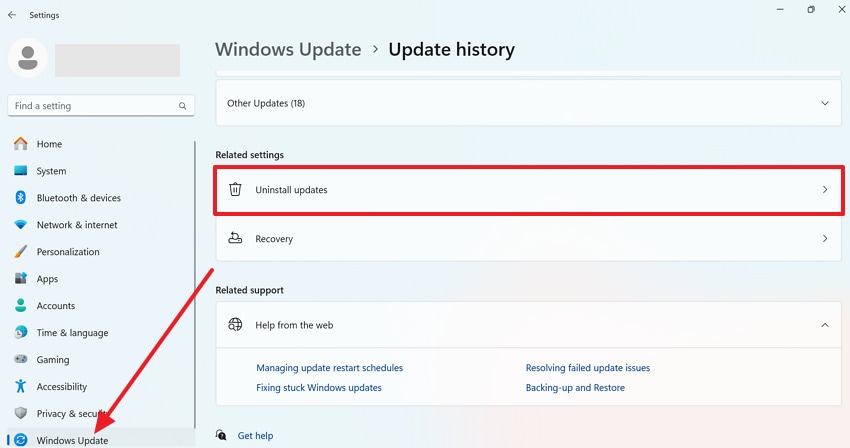Click the back arrow in Settings title bar
The image size is (850, 448).
click(x=12, y=15)
